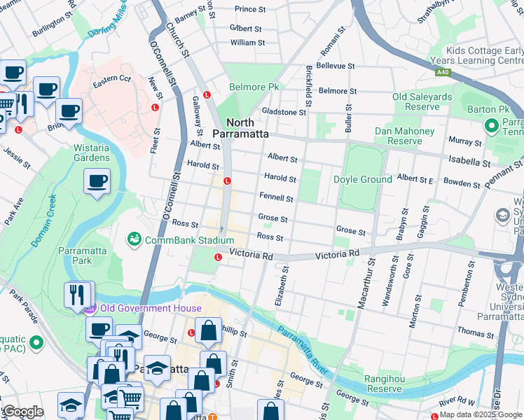Click the CommBank Stadium green marker icon

click(133, 240)
